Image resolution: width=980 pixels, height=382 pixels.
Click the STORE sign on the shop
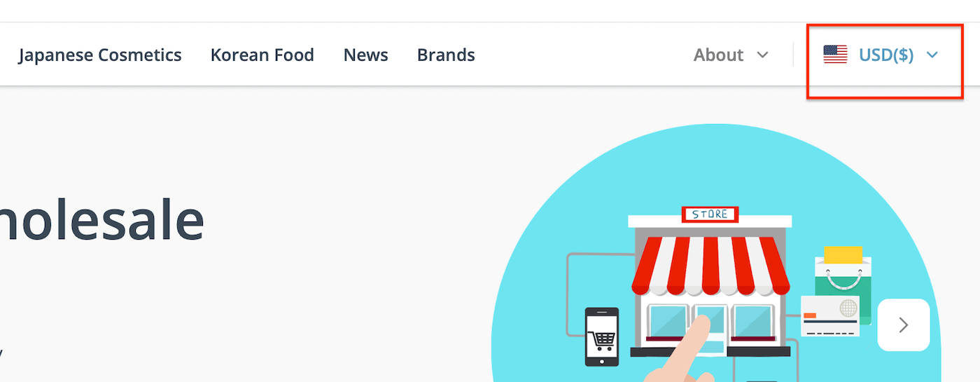point(710,214)
